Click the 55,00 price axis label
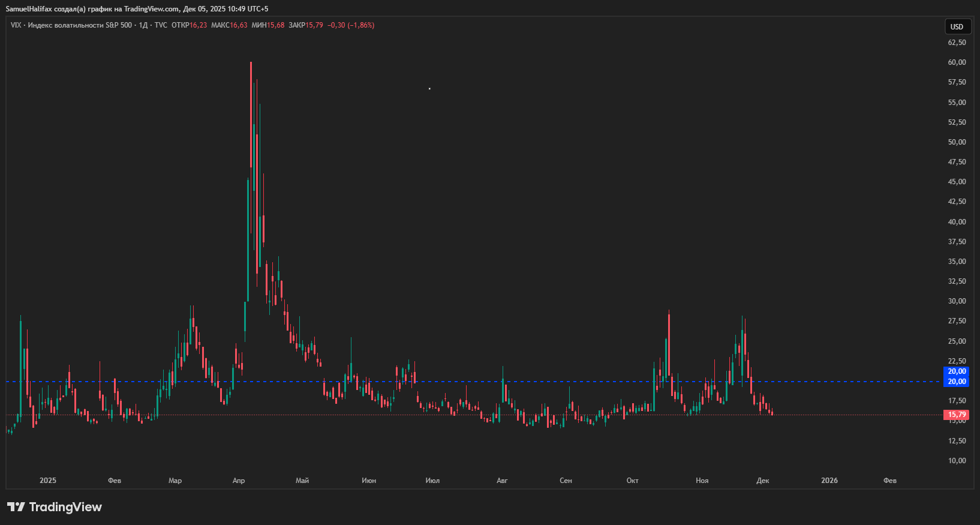 957,103
